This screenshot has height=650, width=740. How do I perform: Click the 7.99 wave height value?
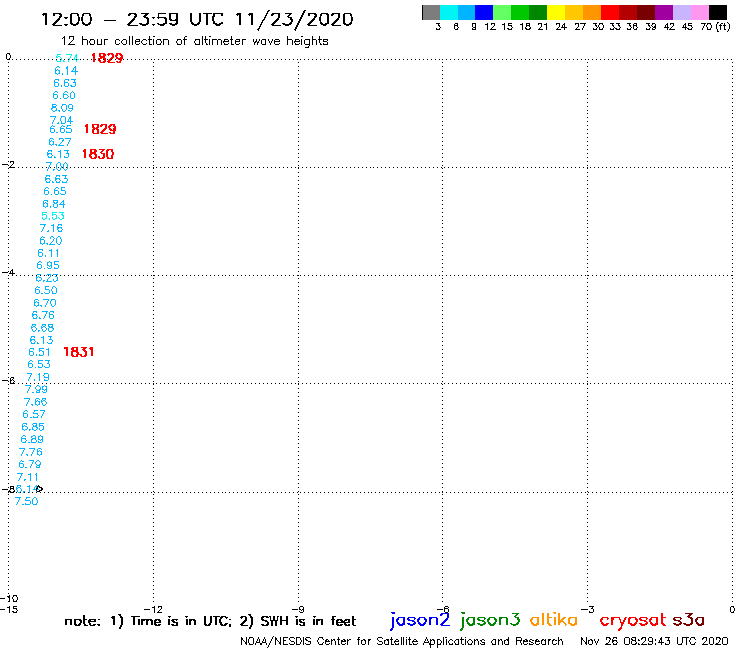[36, 389]
